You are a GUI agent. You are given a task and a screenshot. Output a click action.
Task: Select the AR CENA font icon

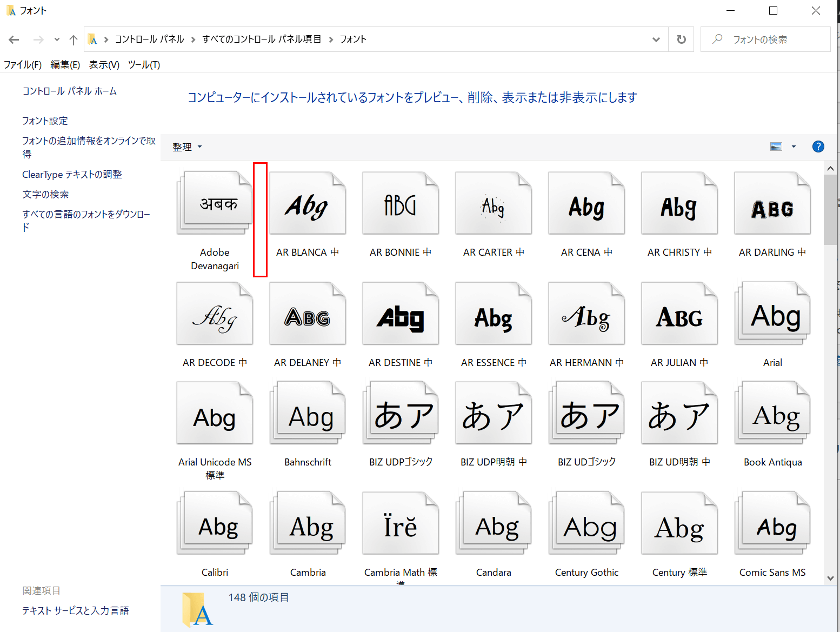pyautogui.click(x=586, y=203)
